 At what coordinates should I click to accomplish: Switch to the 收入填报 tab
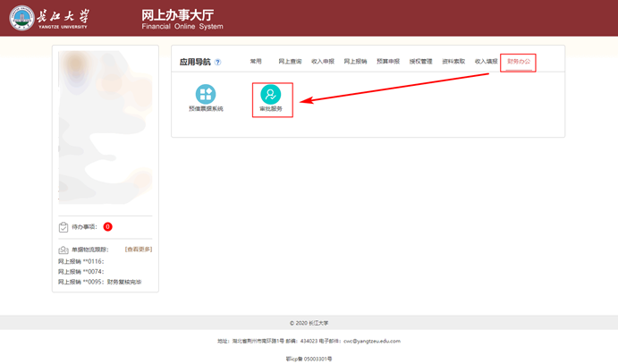tap(486, 62)
